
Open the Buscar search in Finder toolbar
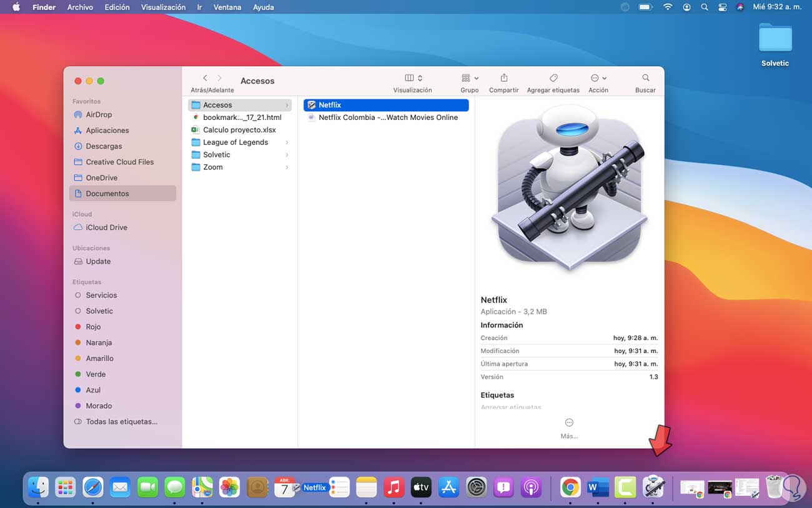(x=646, y=78)
